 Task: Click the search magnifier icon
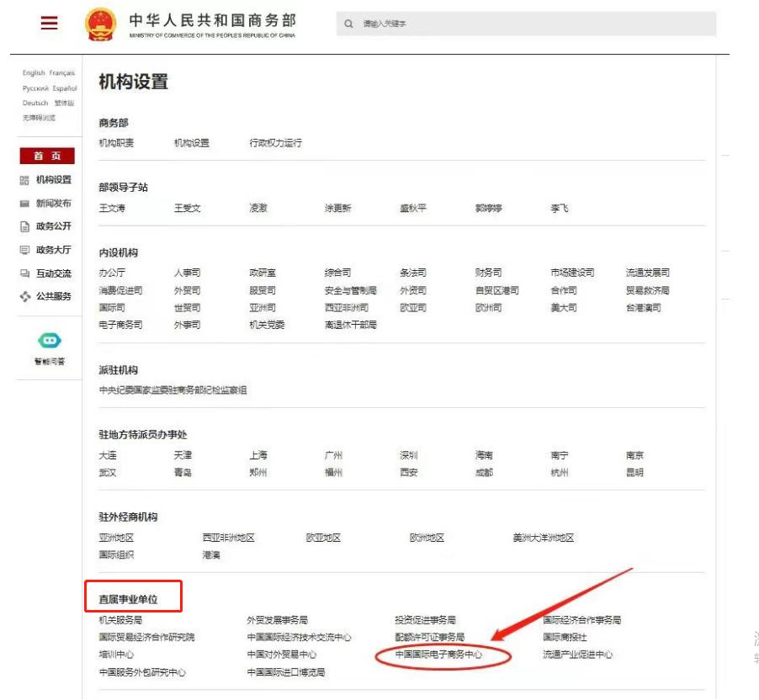(x=348, y=24)
